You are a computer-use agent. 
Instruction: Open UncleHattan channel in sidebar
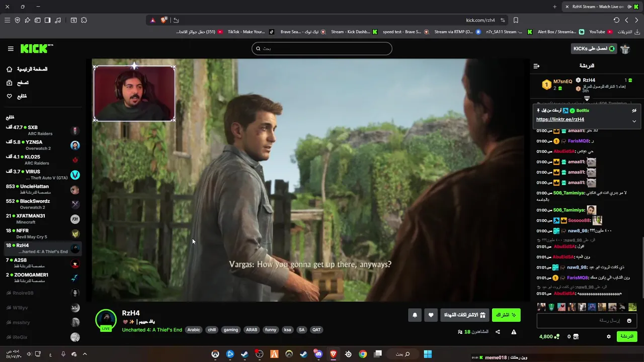click(43, 190)
